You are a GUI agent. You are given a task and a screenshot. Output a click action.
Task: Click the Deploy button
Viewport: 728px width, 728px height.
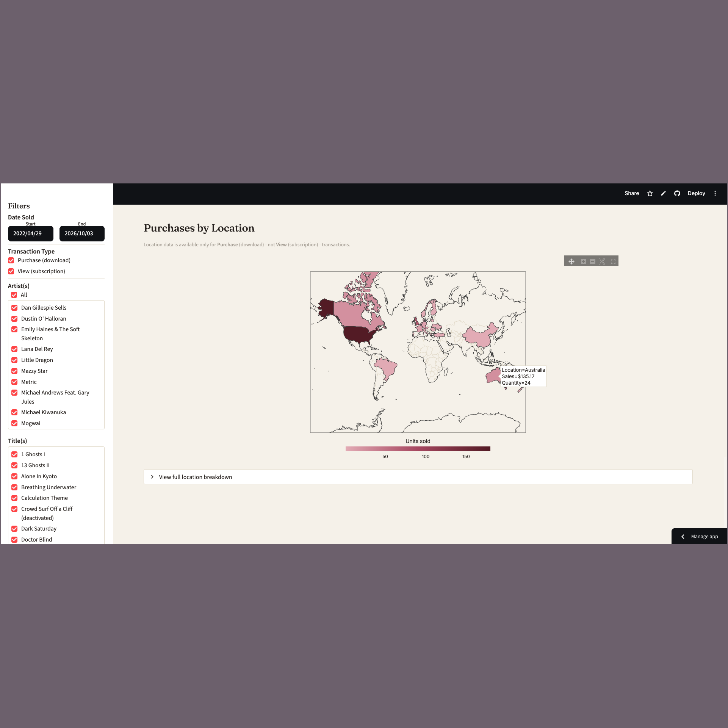tap(697, 193)
